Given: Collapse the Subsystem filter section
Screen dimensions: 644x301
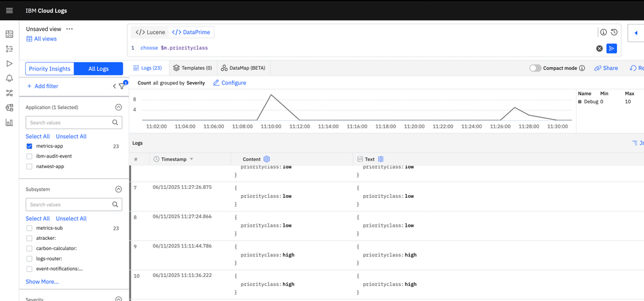Looking at the screenshot, I should tap(118, 190).
